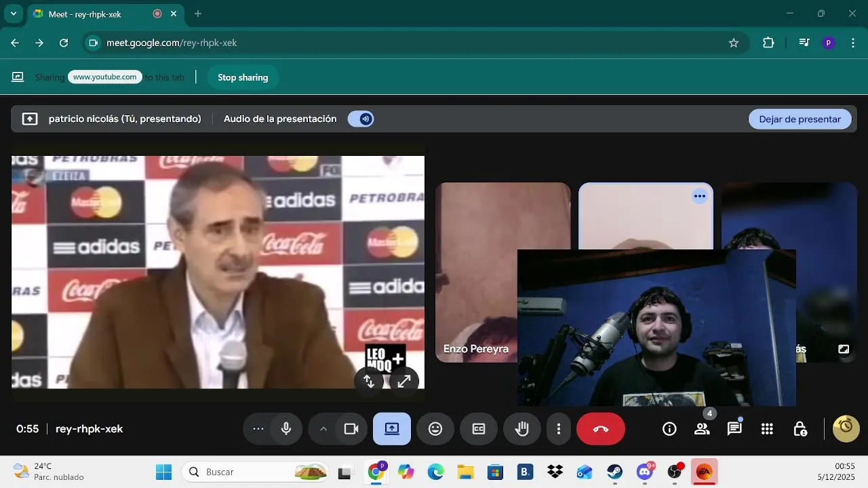Screen dimensions: 868x488
Task: Open more options vertical dots menu
Action: coord(559,429)
